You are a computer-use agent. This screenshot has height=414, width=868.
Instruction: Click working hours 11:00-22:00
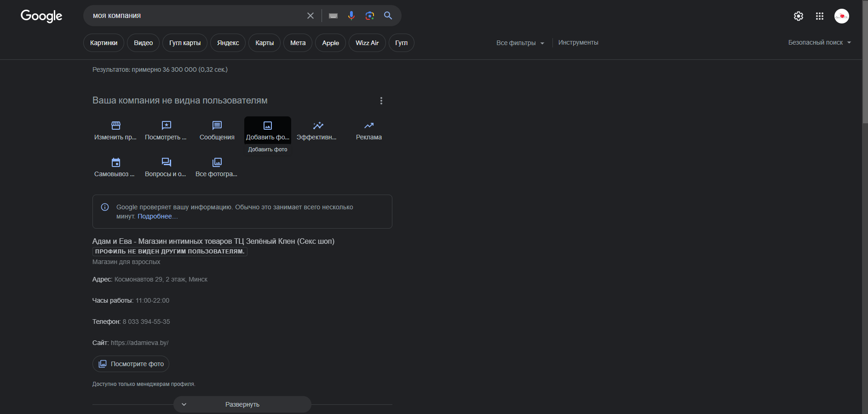(152, 300)
